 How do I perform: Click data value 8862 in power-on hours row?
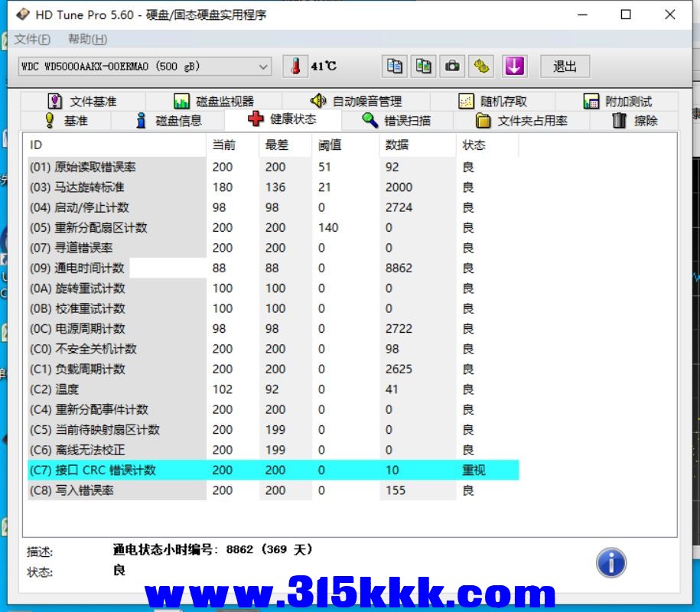click(x=399, y=268)
